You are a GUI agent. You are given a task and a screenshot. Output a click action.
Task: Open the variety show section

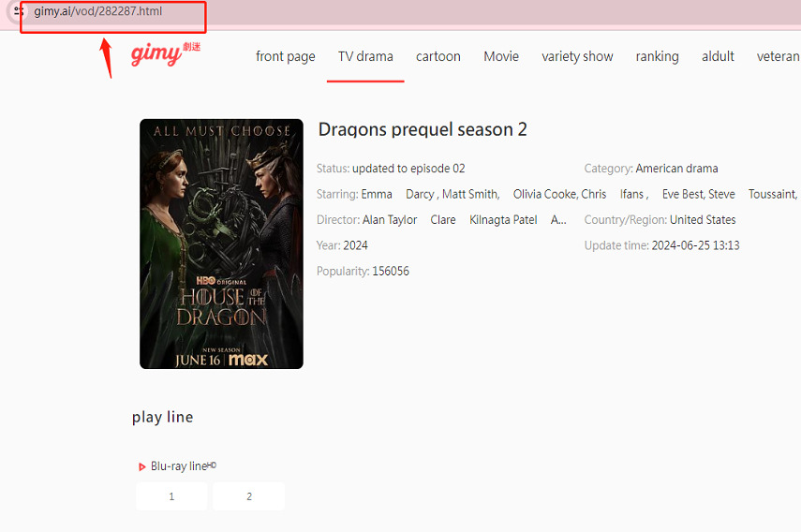577,56
